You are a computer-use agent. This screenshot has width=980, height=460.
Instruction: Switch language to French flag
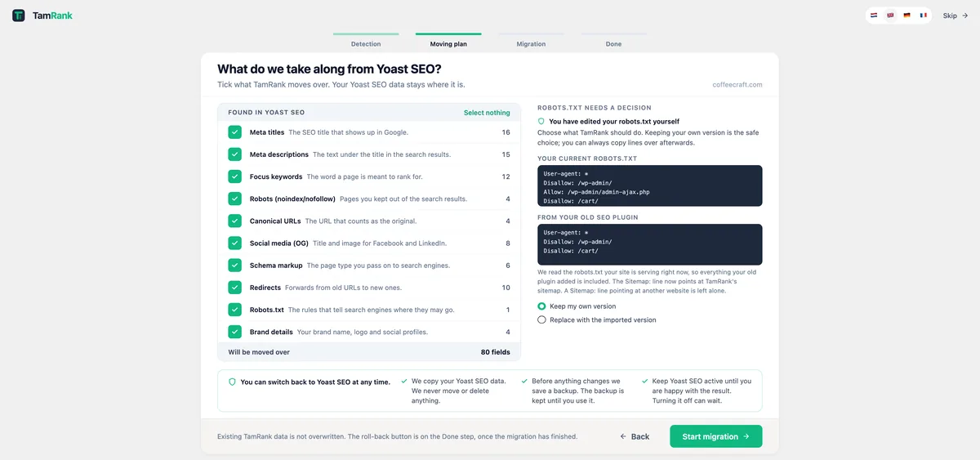[924, 16]
